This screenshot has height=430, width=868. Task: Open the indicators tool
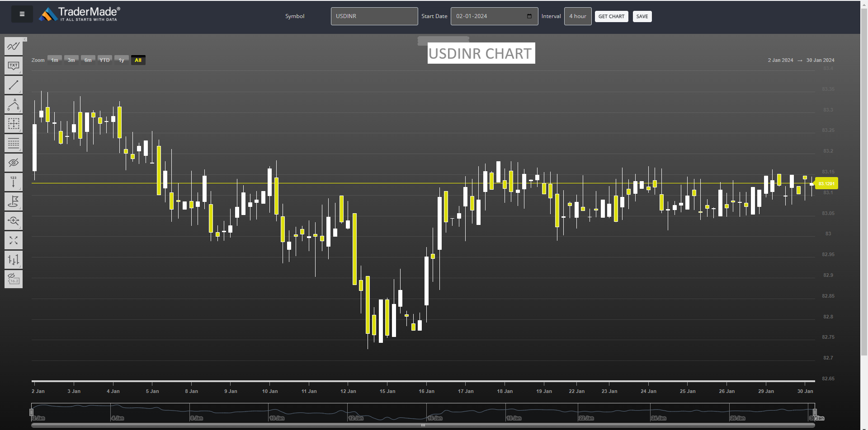(x=14, y=46)
